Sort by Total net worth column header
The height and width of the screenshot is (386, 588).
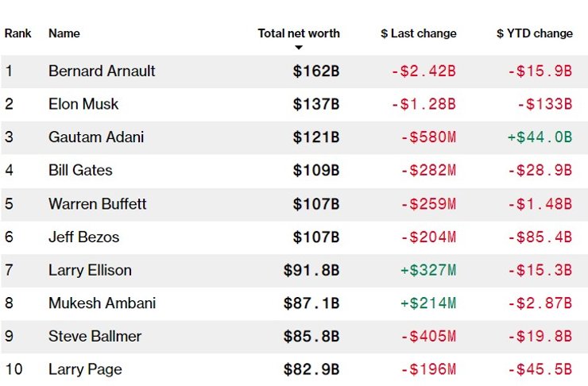(x=299, y=33)
